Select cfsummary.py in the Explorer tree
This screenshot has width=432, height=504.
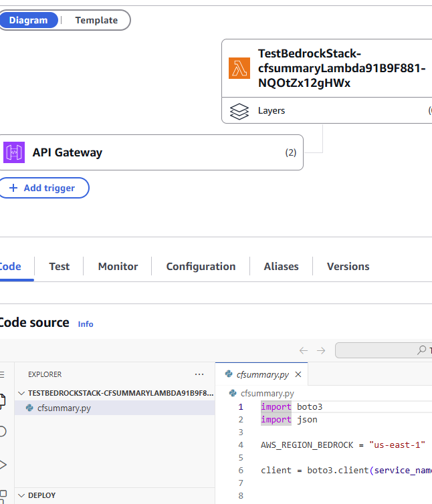(x=115, y=408)
